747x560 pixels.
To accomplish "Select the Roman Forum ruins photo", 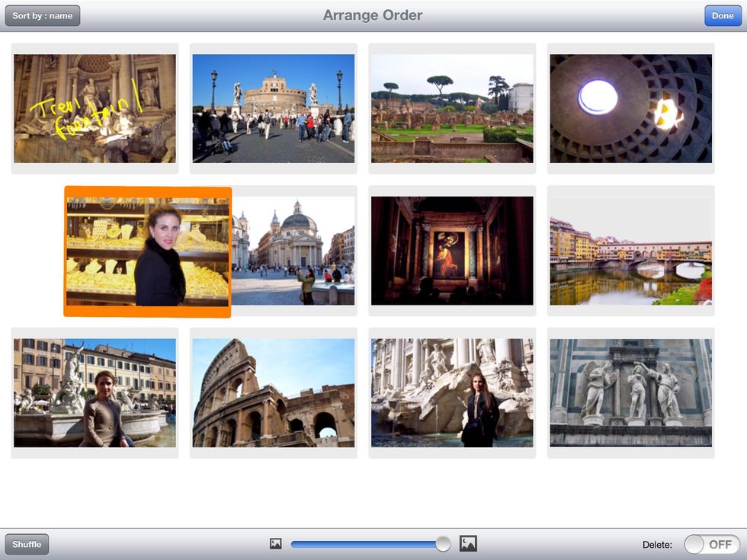I will [x=452, y=107].
